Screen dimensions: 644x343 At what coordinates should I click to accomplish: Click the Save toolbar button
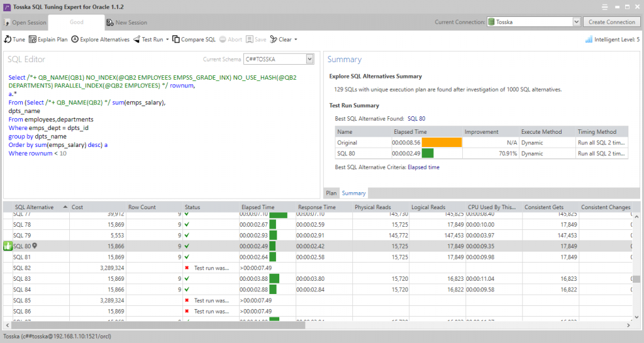point(256,40)
